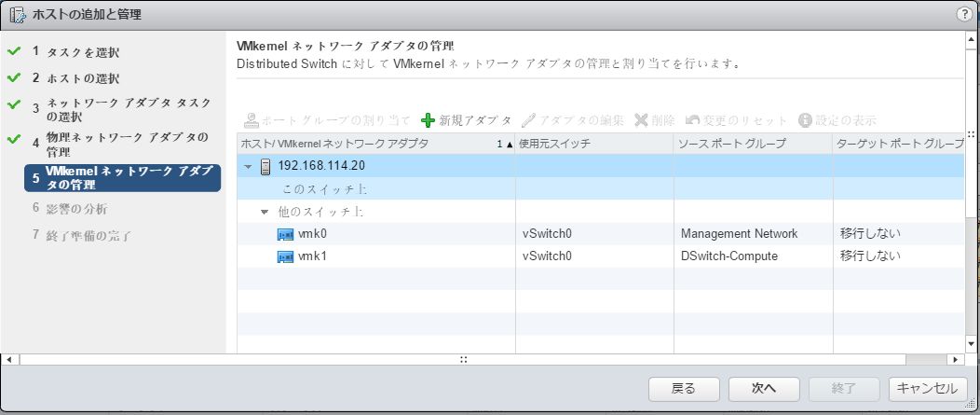This screenshot has width=980, height=415.
Task: Go to step 1 タスクを選択
Action: pyautogui.click(x=76, y=52)
